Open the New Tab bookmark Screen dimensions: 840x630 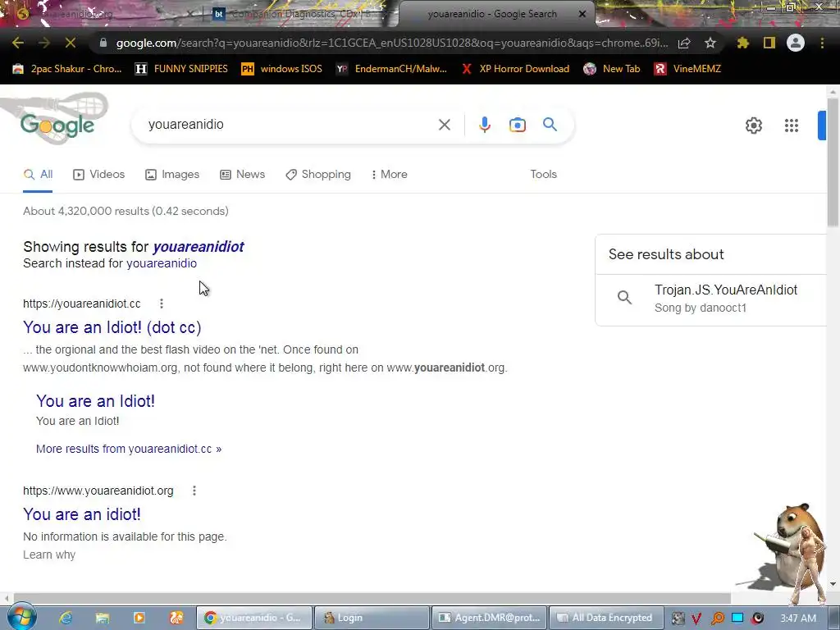[612, 69]
